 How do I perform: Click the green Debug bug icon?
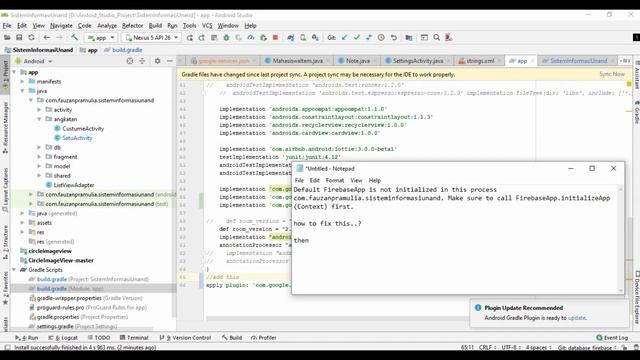[x=226, y=38]
